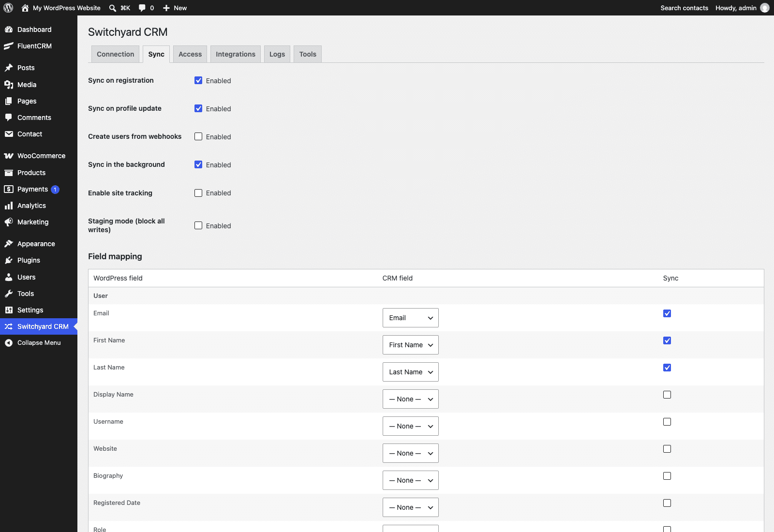Click the Marketing megaphone icon

coord(9,222)
